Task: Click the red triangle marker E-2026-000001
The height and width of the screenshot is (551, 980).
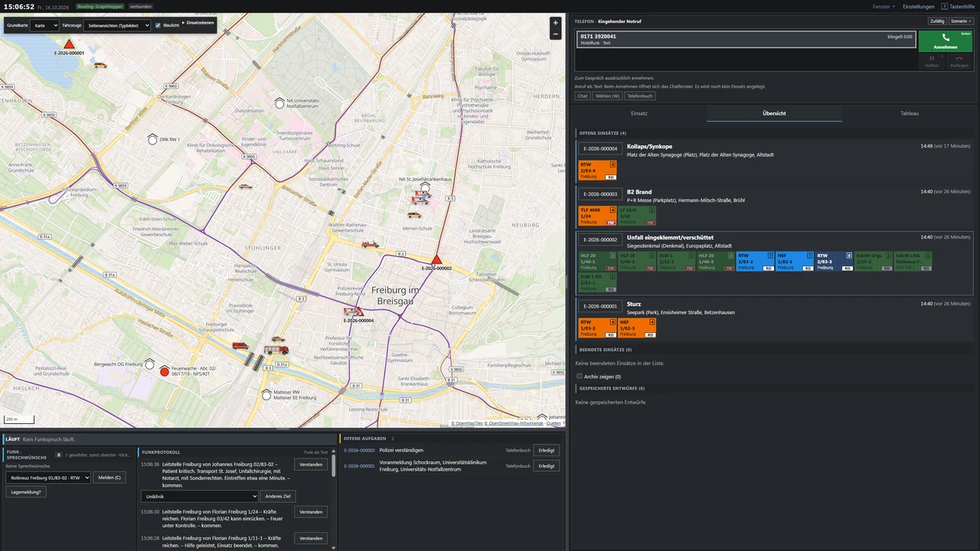Action: tap(69, 44)
